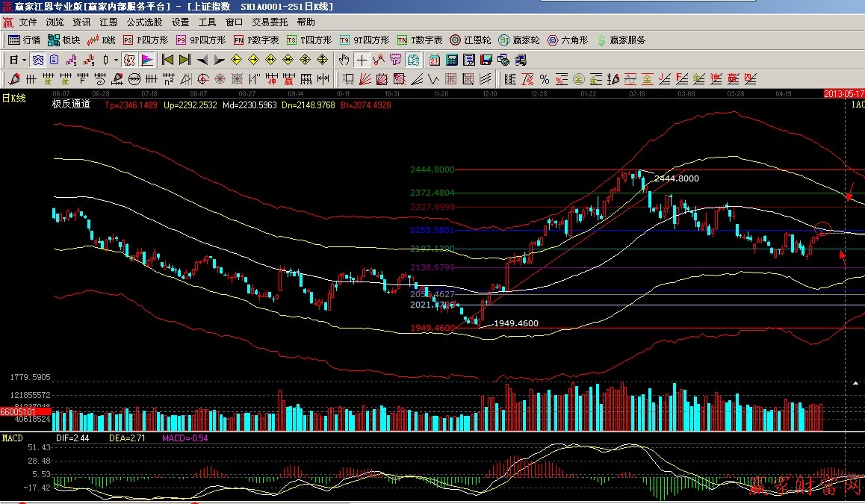The image size is (865, 504).
Task: Click the 极反通道 indicator label
Action: [x=71, y=105]
